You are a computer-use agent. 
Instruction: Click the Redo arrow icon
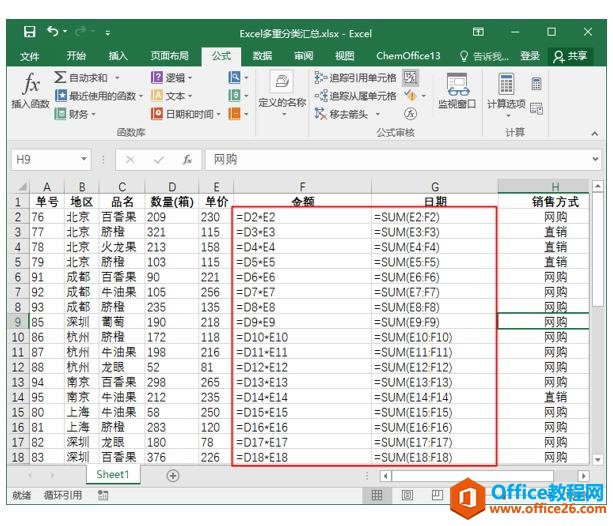(81, 31)
